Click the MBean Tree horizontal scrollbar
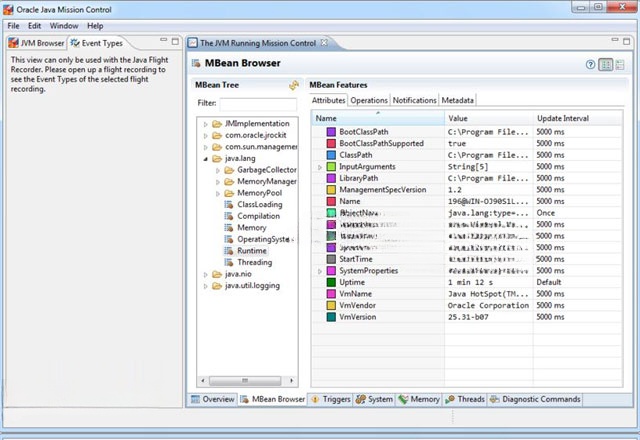640x440 pixels. click(245, 381)
